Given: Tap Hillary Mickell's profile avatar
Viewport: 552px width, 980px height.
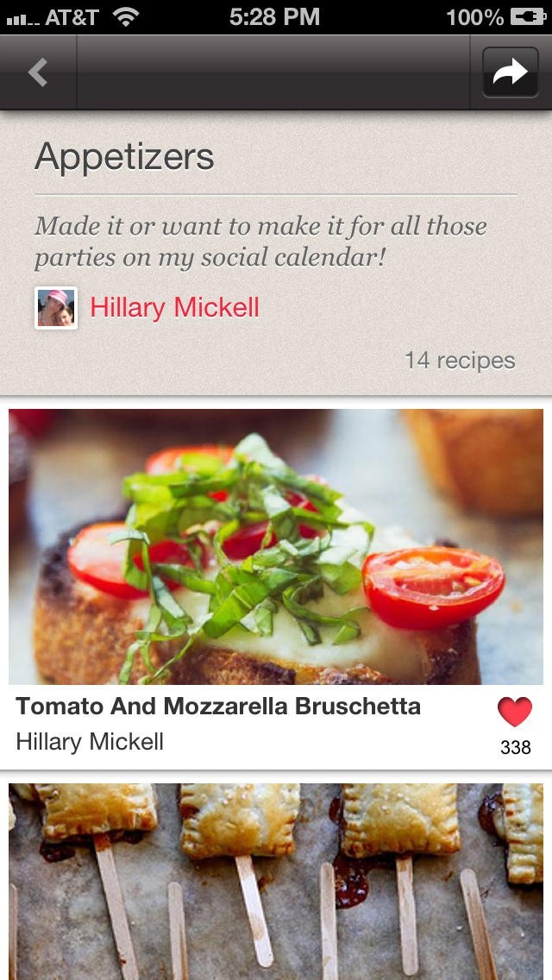Looking at the screenshot, I should point(56,308).
